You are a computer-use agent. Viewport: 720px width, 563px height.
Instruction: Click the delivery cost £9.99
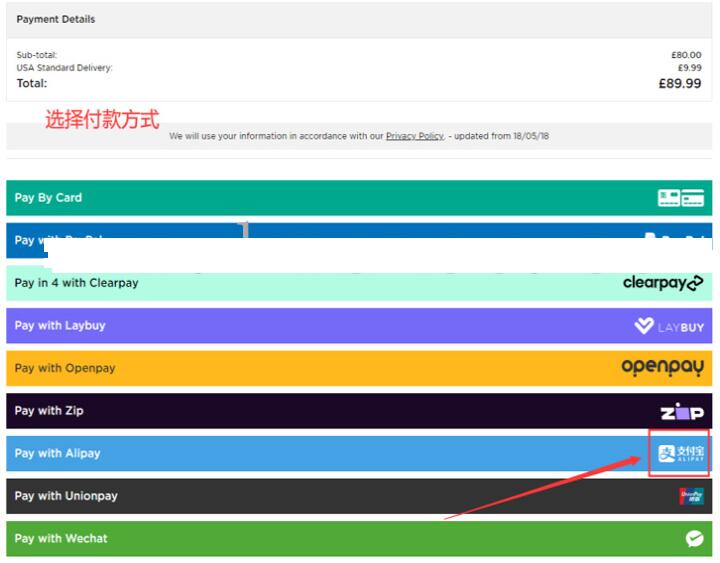tap(690, 68)
